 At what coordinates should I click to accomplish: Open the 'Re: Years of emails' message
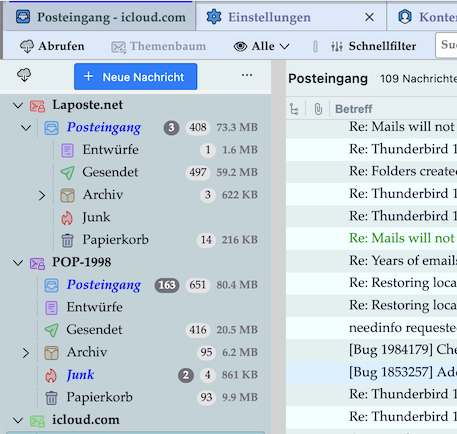371,261
